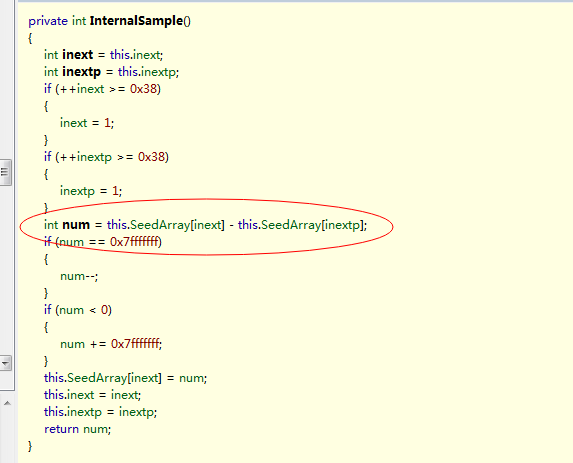The width and height of the screenshot is (573, 463).
Task: Click the return keyword
Action: pos(61,429)
